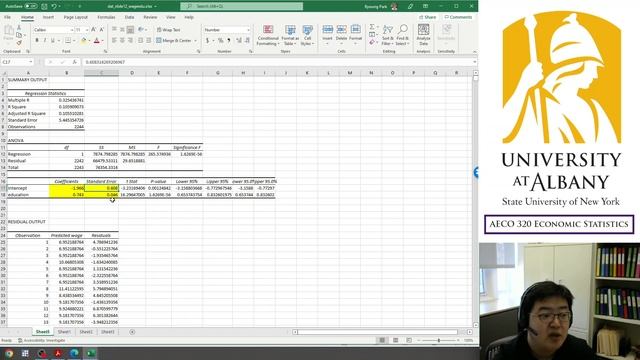This screenshot has width=640, height=360.
Task: Click the AutoSum sigma icon
Action: [x=372, y=27]
